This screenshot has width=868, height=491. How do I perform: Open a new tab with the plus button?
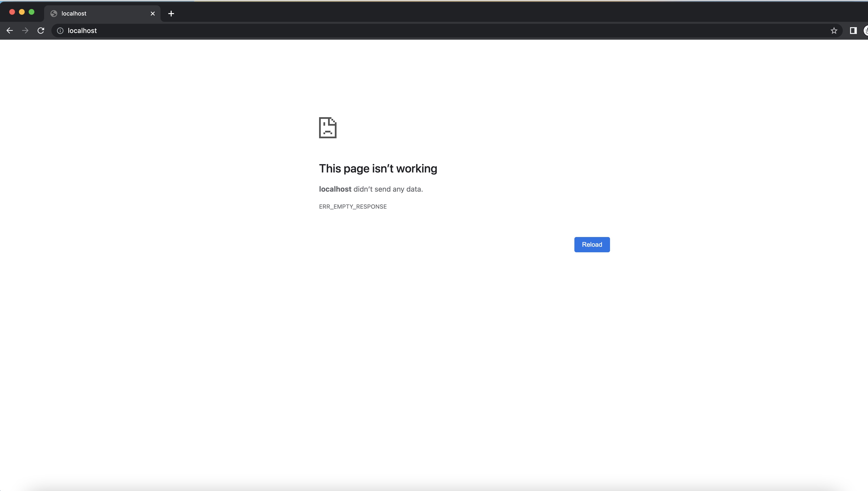pos(171,14)
